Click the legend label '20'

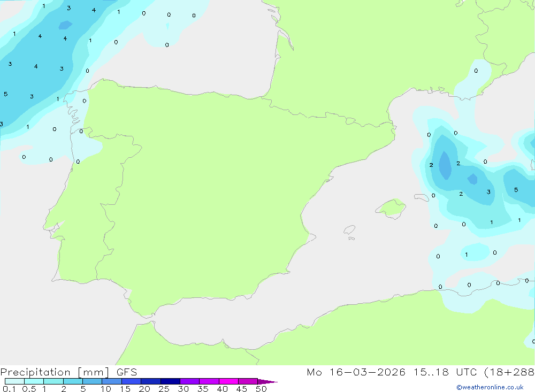(x=144, y=389)
